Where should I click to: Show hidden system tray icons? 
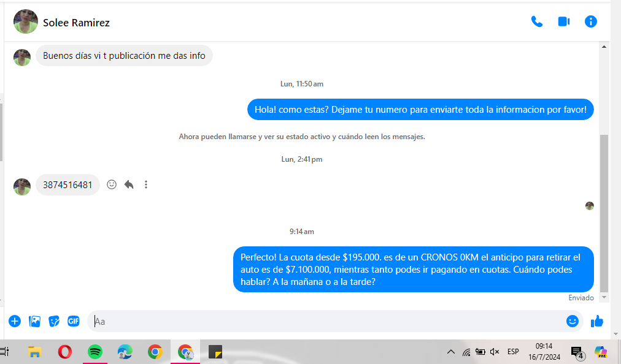coord(451,352)
